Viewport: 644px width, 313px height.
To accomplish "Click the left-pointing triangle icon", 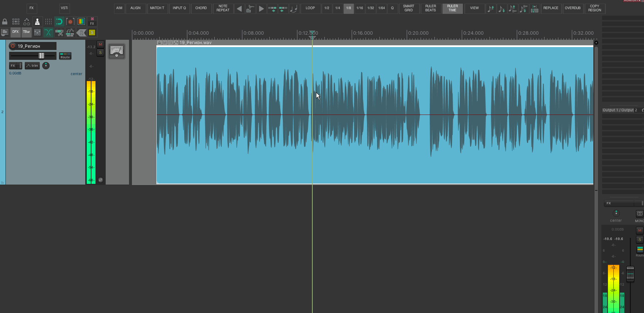I will [x=239, y=8].
